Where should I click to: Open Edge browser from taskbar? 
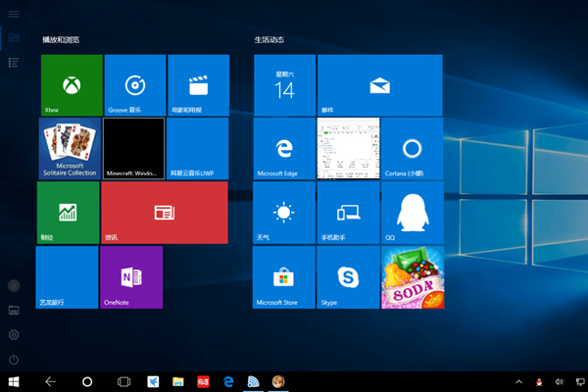pyautogui.click(x=228, y=382)
